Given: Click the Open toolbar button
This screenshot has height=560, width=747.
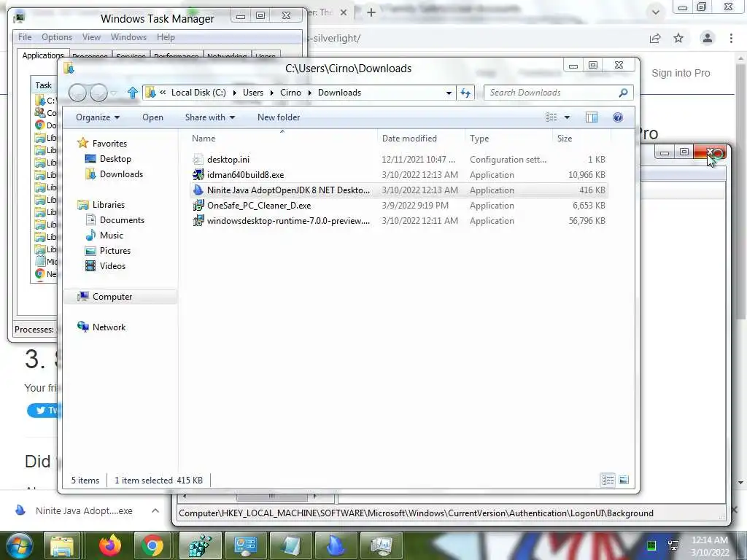Looking at the screenshot, I should click(152, 117).
